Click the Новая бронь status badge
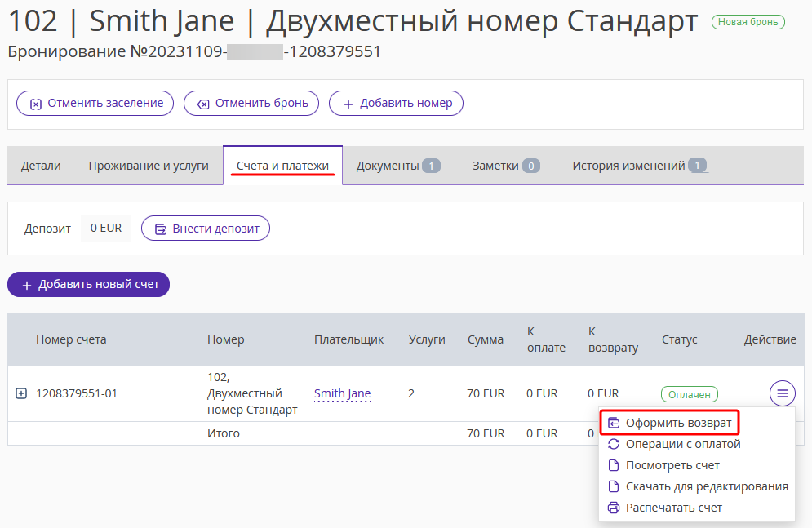Screen dimensions: 812x528 coord(748,22)
